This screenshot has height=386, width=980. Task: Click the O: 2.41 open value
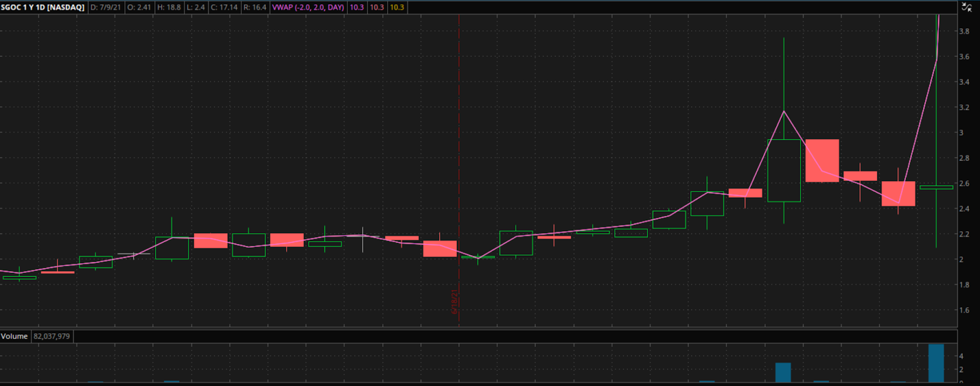pyautogui.click(x=139, y=7)
